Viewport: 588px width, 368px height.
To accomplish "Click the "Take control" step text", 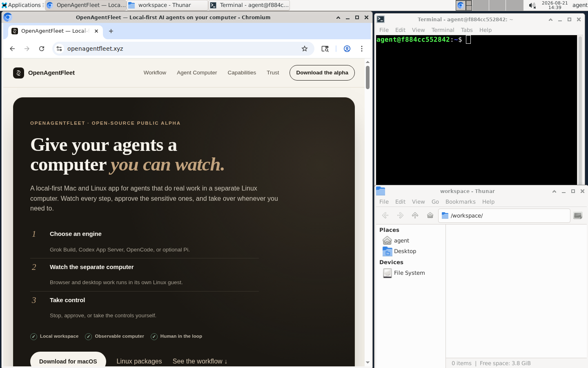I will pos(67,300).
